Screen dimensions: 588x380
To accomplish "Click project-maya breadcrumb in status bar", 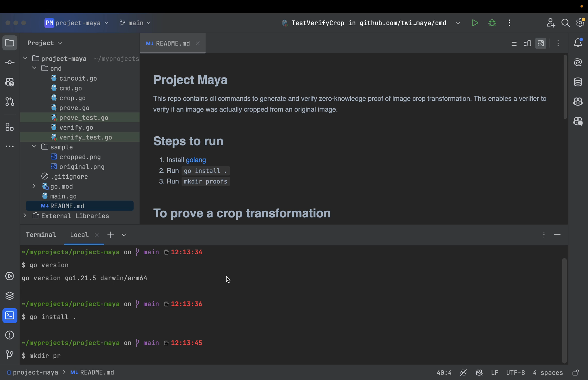I will coord(33,373).
